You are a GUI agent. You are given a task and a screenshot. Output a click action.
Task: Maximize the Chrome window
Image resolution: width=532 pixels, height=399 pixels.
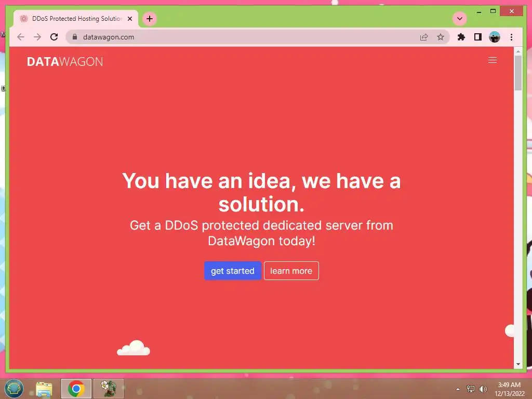493,11
